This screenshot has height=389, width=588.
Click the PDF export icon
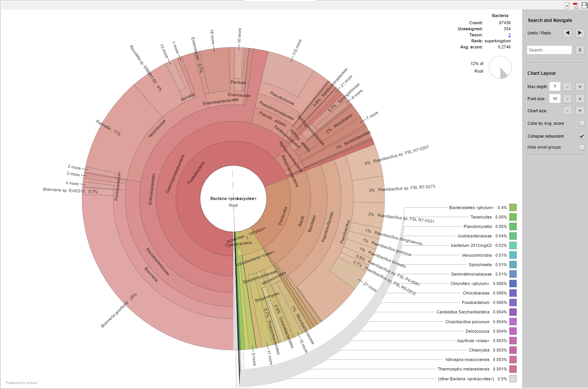pyautogui.click(x=576, y=5)
